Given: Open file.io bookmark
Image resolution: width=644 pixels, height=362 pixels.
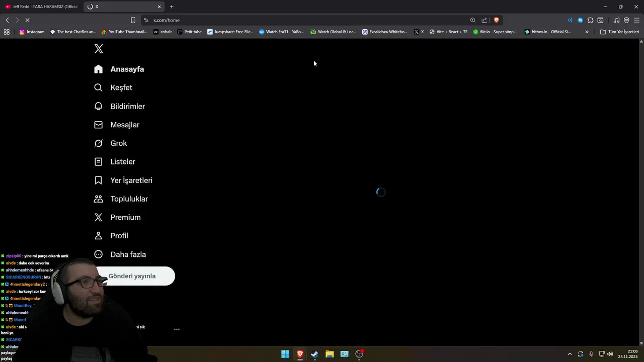Looking at the screenshot, I should [495, 32].
